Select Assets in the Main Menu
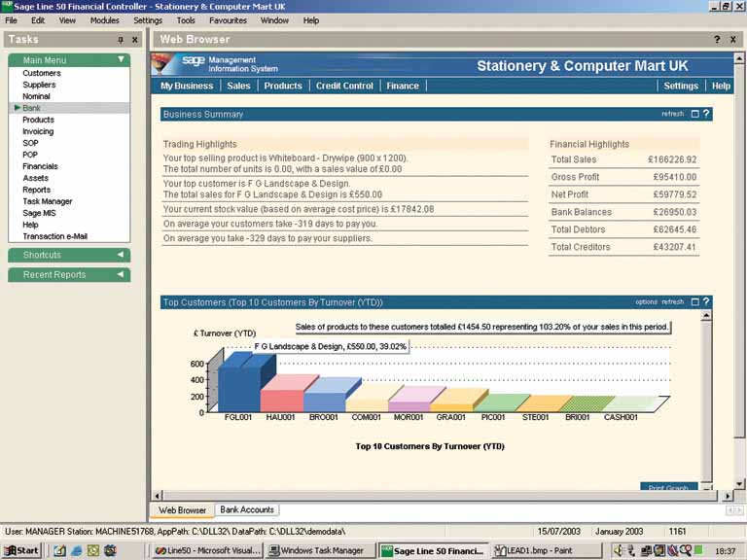Viewport: 747px width, 560px height. pyautogui.click(x=36, y=178)
